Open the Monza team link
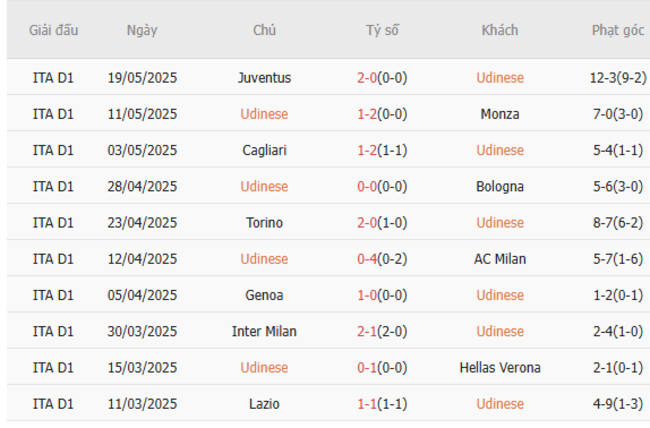650x428 pixels. (500, 114)
